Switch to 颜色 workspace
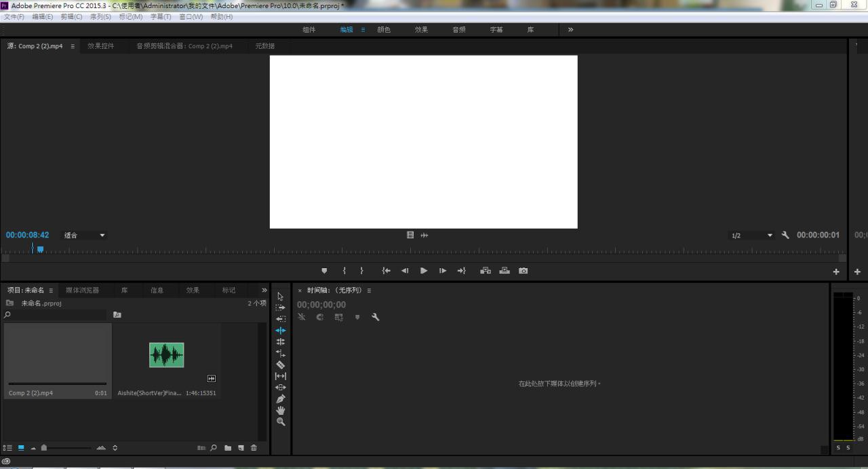868x469 pixels. click(x=384, y=30)
